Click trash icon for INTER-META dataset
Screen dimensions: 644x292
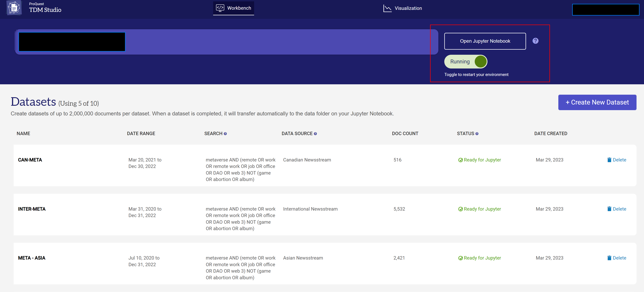(x=609, y=209)
